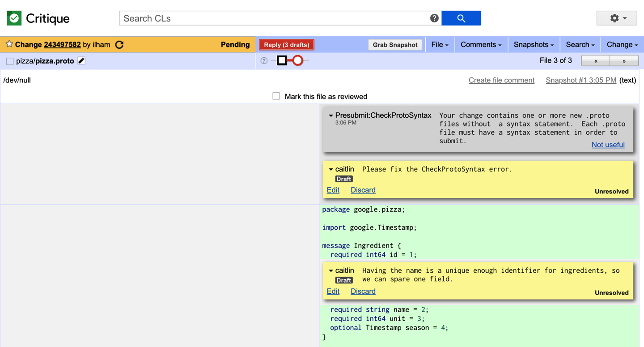Click the Not useful link
This screenshot has width=644, height=347.
tap(608, 145)
